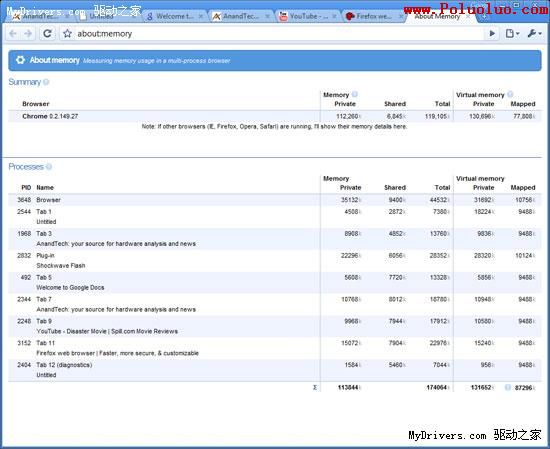Click the Summary total memory value 119,105

point(437,116)
